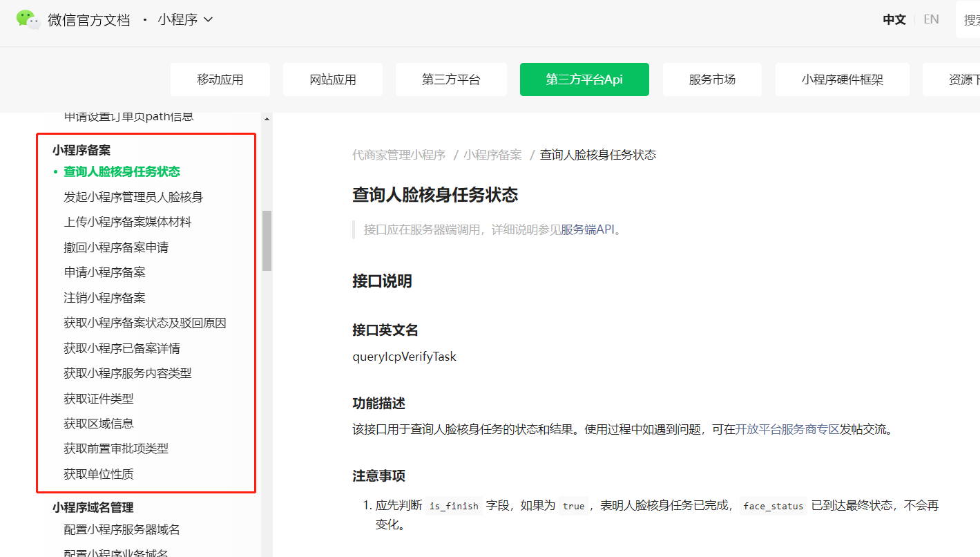
Task: Open 注销小程序备案 sidebar item
Action: (105, 298)
